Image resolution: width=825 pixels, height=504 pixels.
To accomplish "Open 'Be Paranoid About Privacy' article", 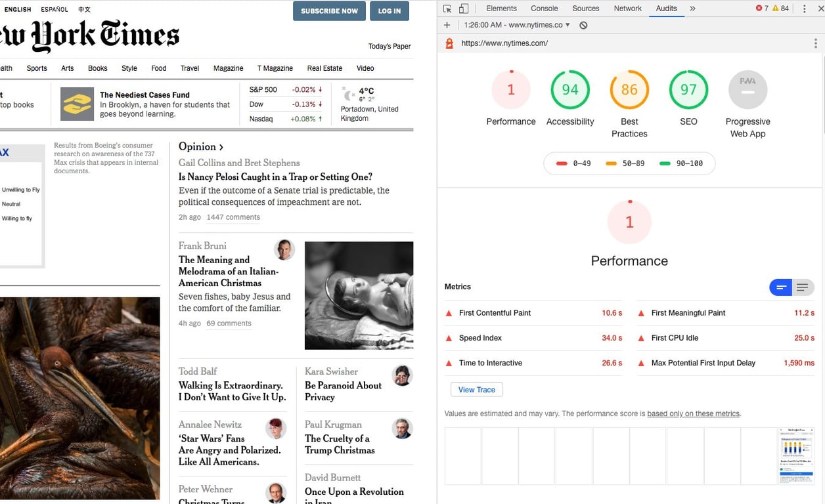I will (x=343, y=391).
